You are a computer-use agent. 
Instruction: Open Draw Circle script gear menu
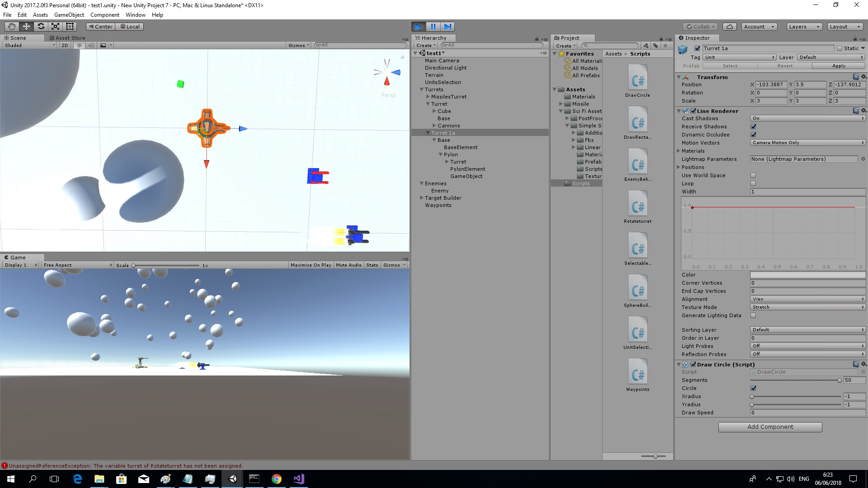(863, 364)
